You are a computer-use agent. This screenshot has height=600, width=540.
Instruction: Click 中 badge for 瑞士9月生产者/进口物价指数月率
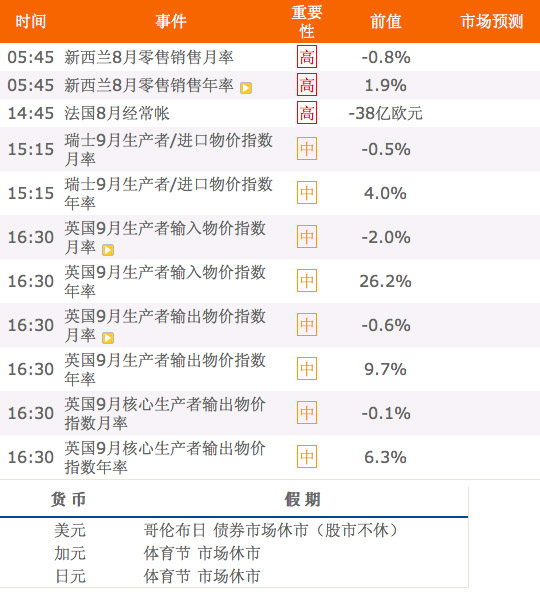(307, 148)
